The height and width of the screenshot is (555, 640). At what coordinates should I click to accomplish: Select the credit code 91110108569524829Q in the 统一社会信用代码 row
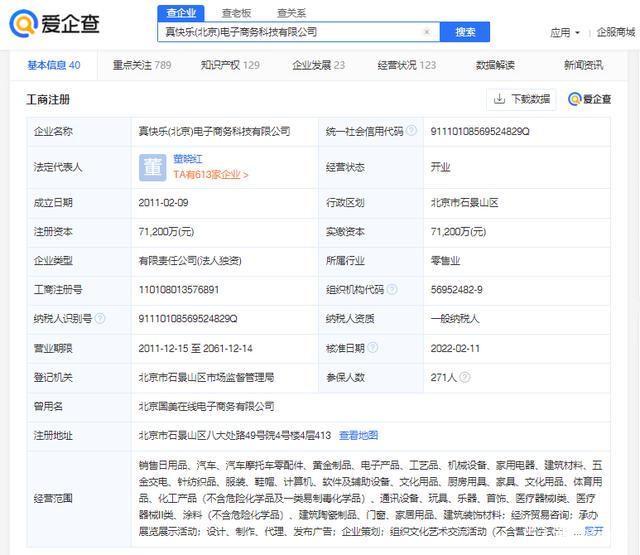tap(480, 131)
